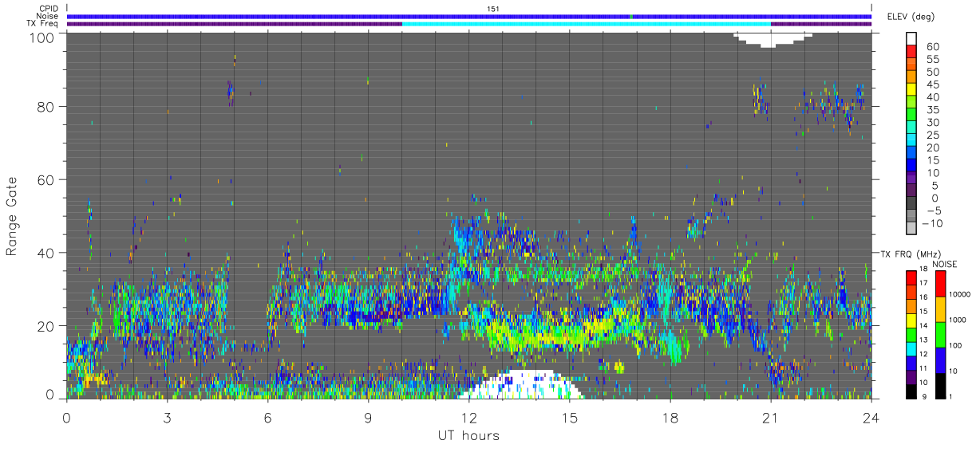Select the "15" tick on the UT hours axis

[x=570, y=417]
